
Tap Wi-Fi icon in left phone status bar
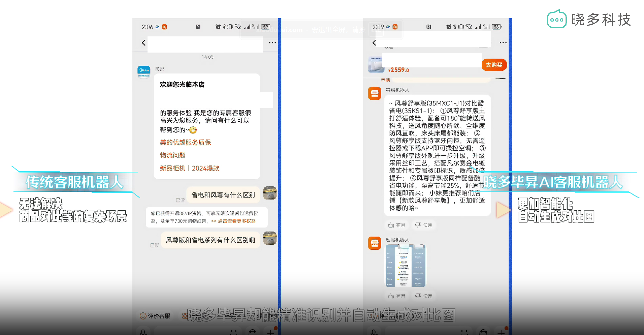[x=238, y=27]
